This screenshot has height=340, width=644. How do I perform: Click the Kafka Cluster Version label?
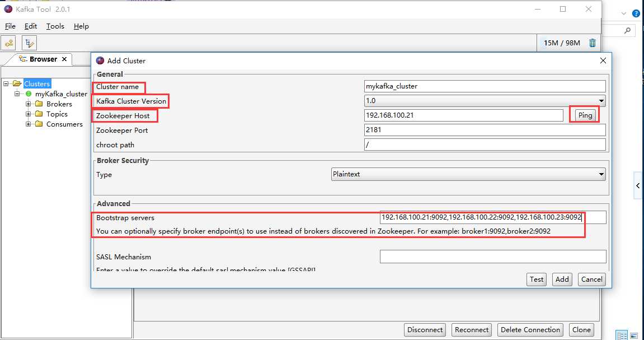click(x=131, y=101)
